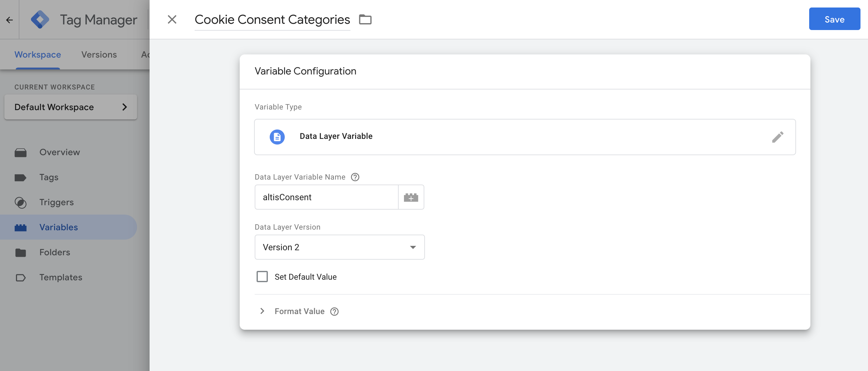Move variable to folder via folder icon
868x371 pixels.
pyautogui.click(x=365, y=19)
